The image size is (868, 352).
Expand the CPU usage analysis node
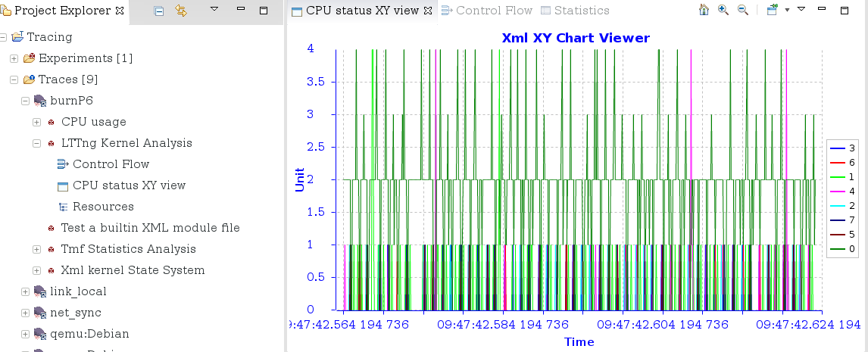[36, 122]
